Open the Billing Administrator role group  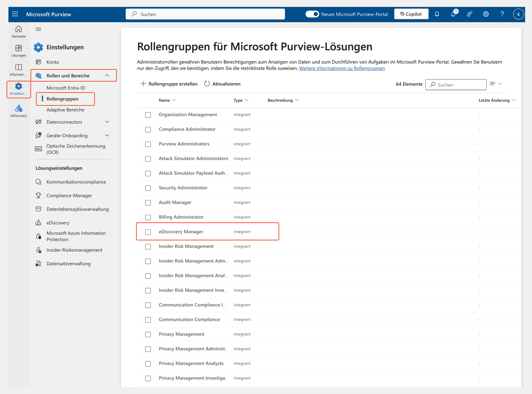[x=181, y=217]
